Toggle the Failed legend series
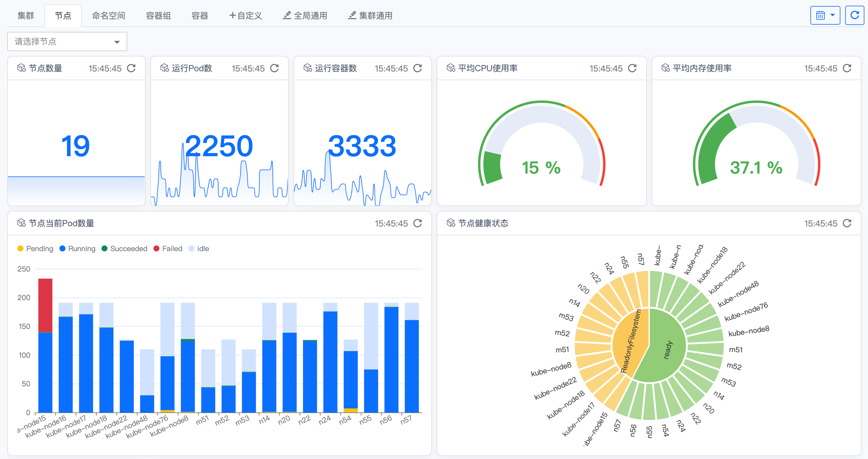This screenshot has width=868, height=459. [168, 248]
